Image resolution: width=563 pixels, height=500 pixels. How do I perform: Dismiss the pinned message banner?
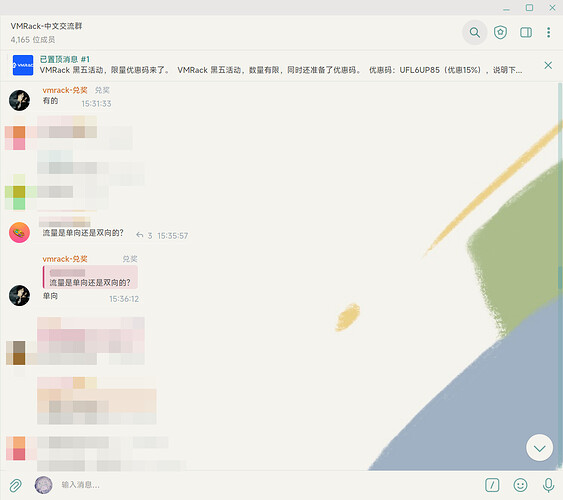pos(548,65)
